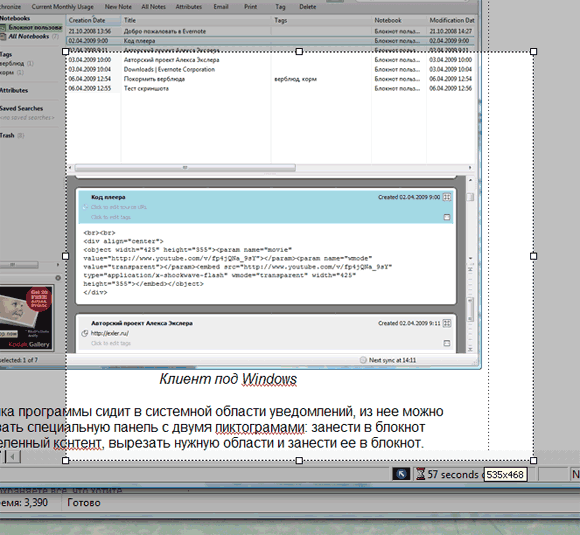Click Current Monthly Usage toolbar item
The height and width of the screenshot is (535, 580).
(63, 7)
